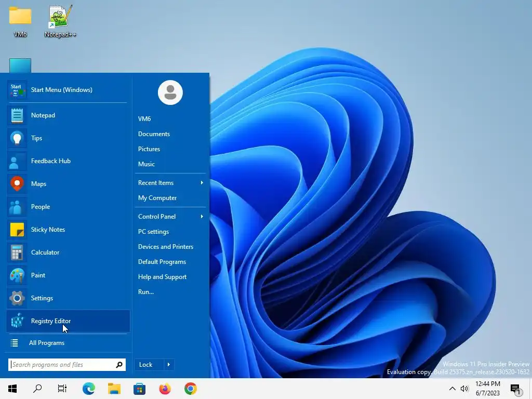Screen dimensions: 532x399
Task: Open Task View on taskbar
Action: click(x=62, y=389)
